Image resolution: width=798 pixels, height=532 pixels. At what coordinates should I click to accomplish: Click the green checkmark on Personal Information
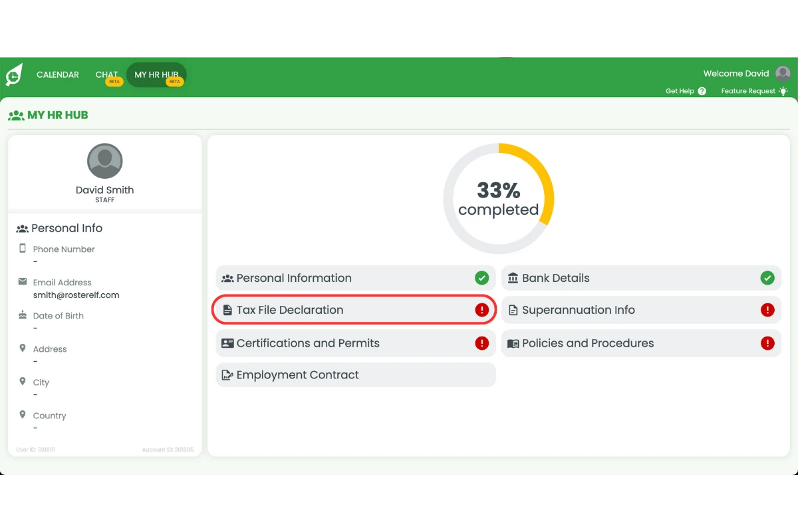pyautogui.click(x=481, y=278)
